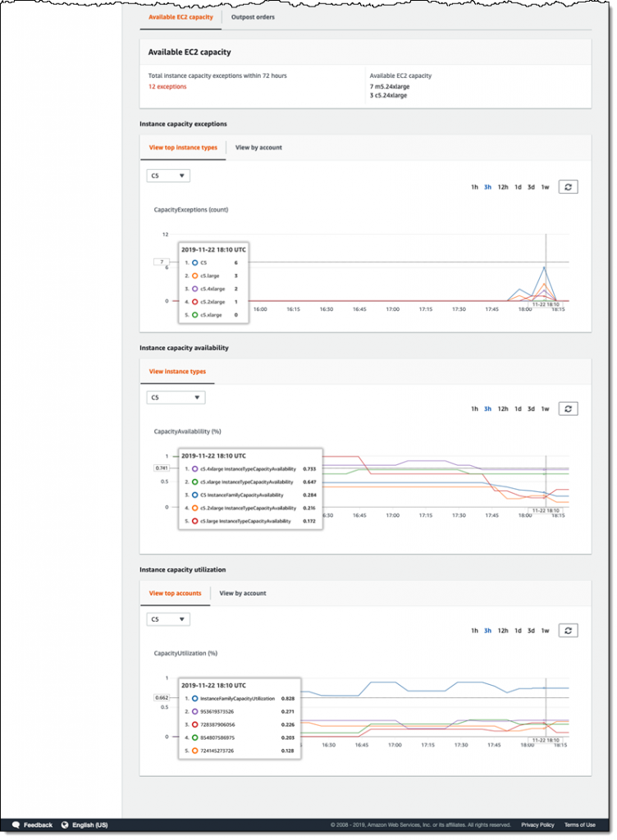The width and height of the screenshot is (617, 840).
Task: Click c5.xlarge green legend circle in availability tooltip
Action: [x=195, y=482]
